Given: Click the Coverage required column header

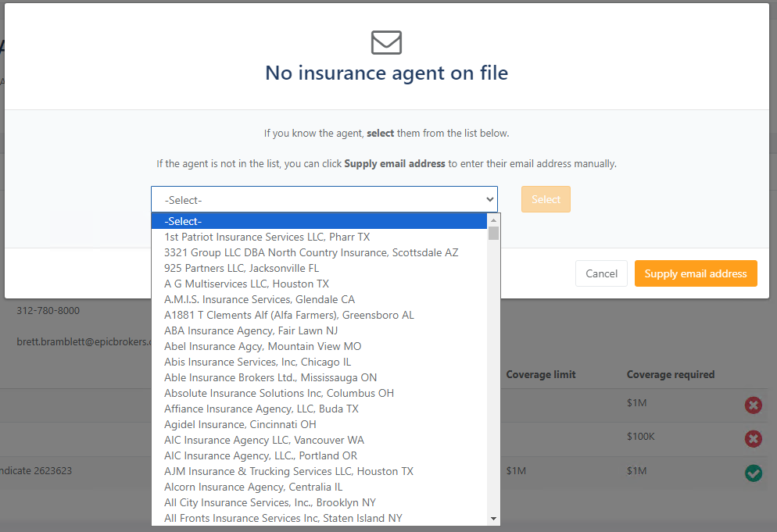Looking at the screenshot, I should pyautogui.click(x=671, y=374).
